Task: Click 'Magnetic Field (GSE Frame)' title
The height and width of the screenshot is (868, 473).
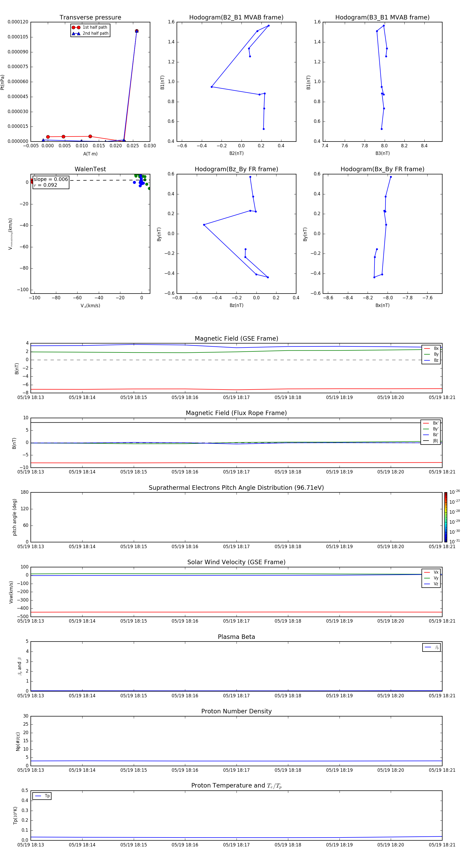Action: point(236,339)
